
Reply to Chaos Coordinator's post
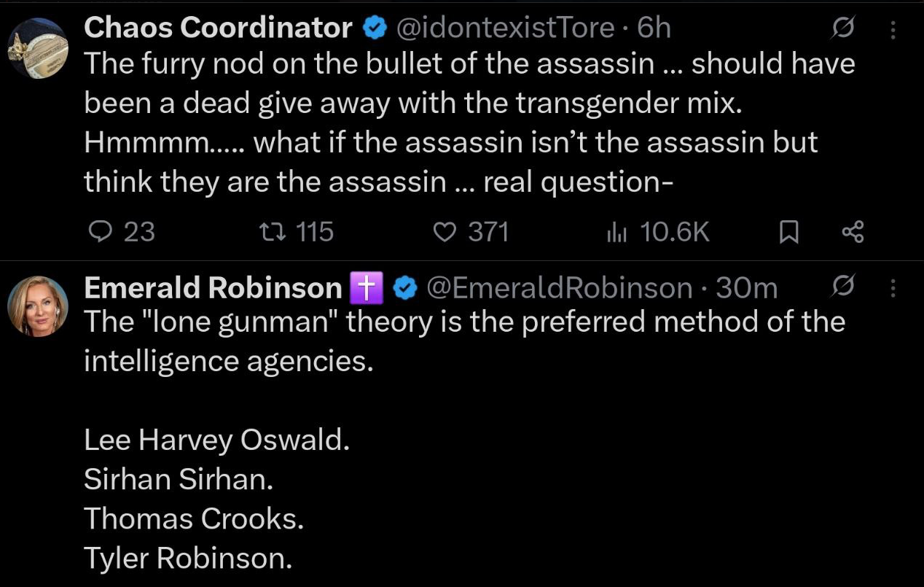[x=121, y=232]
